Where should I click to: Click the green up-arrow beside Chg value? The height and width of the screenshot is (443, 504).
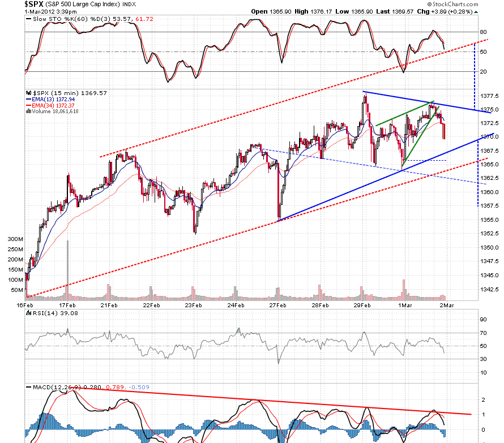pyautogui.click(x=476, y=12)
